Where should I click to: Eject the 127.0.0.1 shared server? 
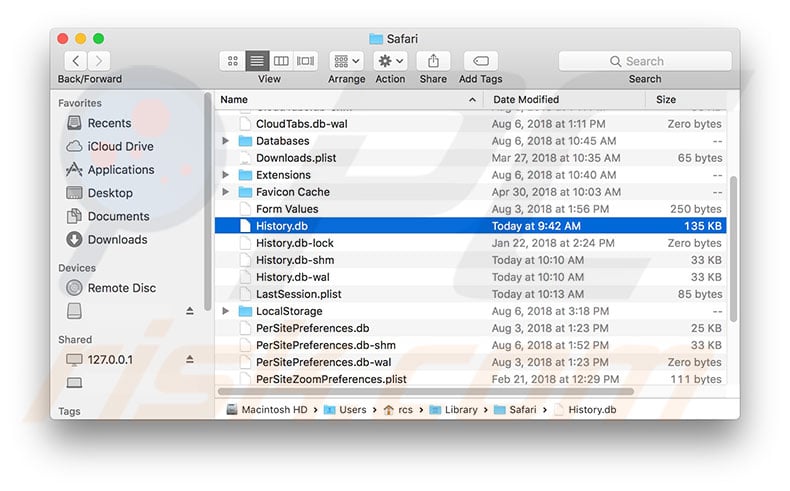(189, 359)
